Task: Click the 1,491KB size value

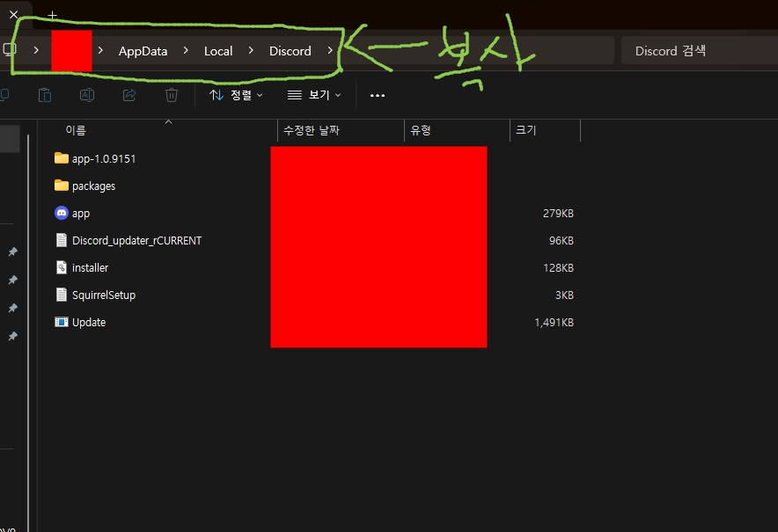Action: point(554,322)
